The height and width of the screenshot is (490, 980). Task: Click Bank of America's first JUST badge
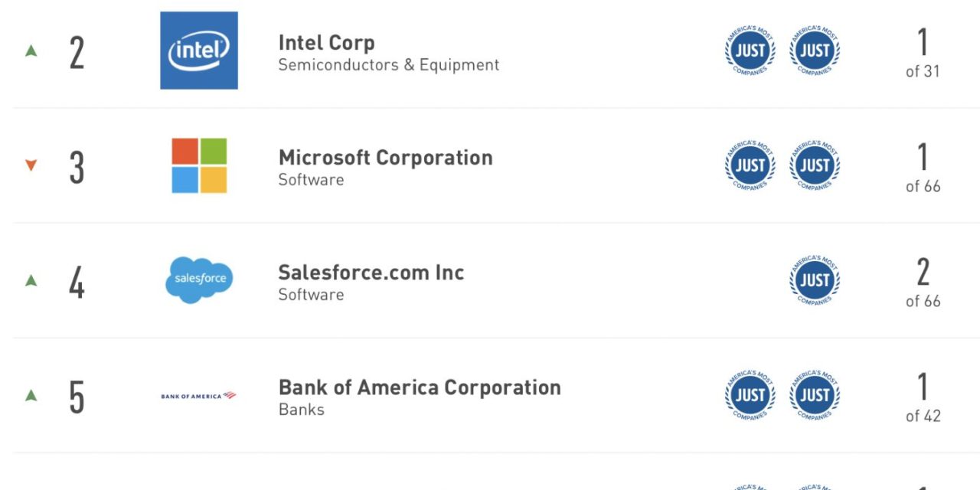pyautogui.click(x=750, y=395)
